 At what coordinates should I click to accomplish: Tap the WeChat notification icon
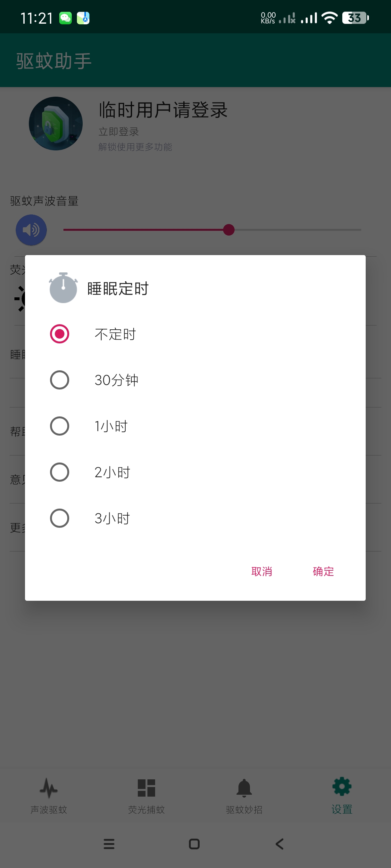(65, 18)
